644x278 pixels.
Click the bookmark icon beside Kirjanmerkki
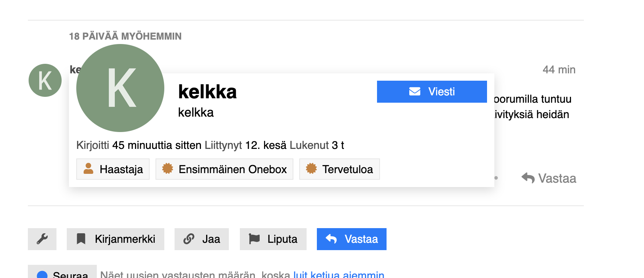click(81, 239)
